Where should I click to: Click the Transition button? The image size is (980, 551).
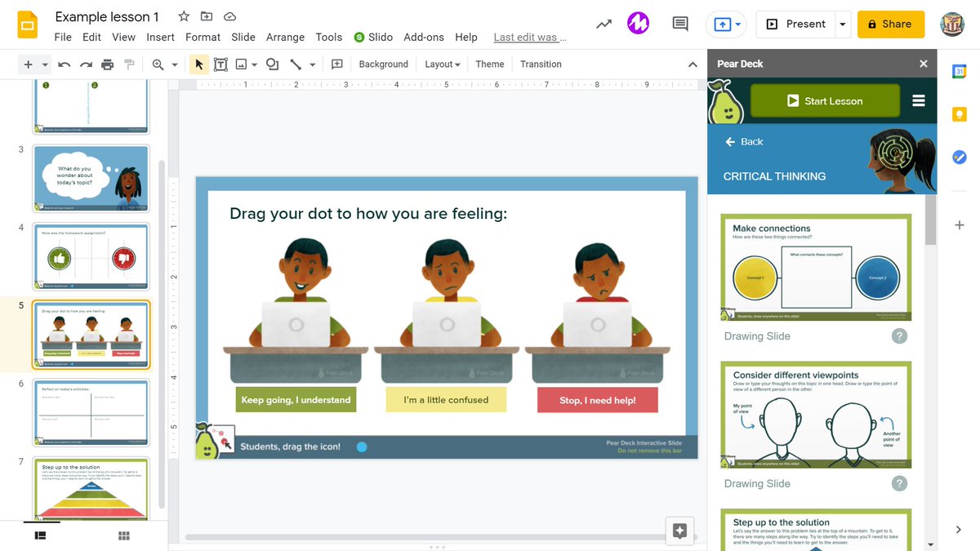tap(541, 64)
